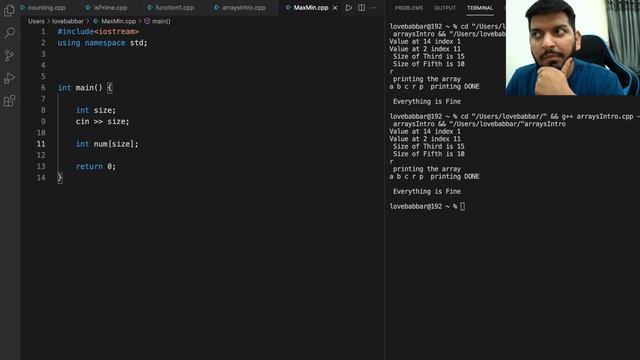640x360 pixels.
Task: Click the main() breadcrumb symbol
Action: tap(158, 21)
